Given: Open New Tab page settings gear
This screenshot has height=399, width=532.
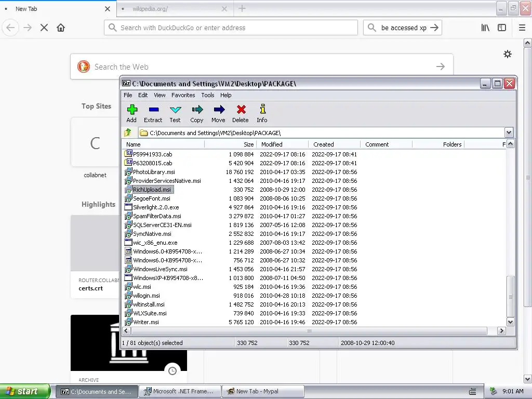Looking at the screenshot, I should pyautogui.click(x=508, y=54).
